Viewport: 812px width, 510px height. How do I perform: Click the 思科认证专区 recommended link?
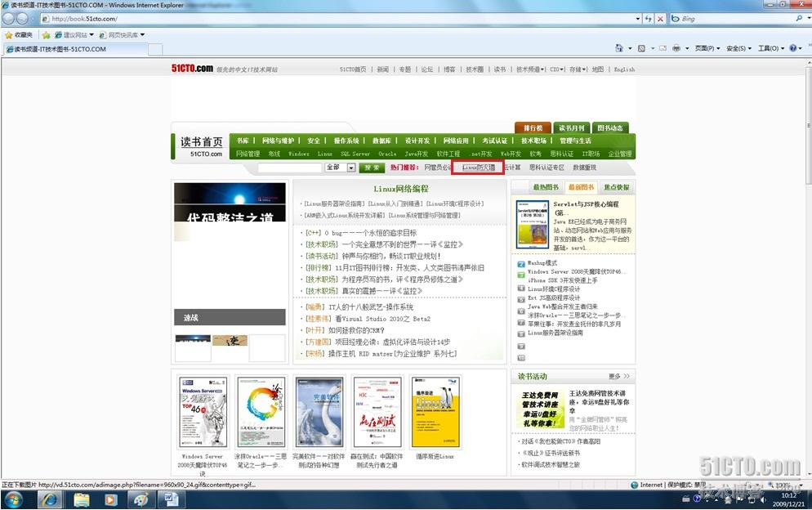(x=547, y=168)
